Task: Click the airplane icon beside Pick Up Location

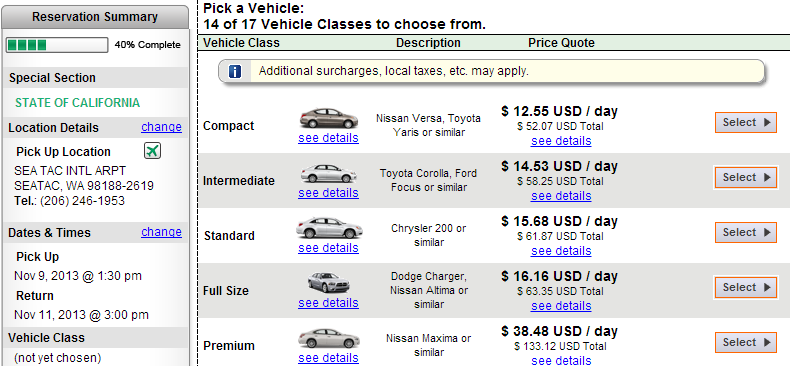Action: click(x=153, y=151)
